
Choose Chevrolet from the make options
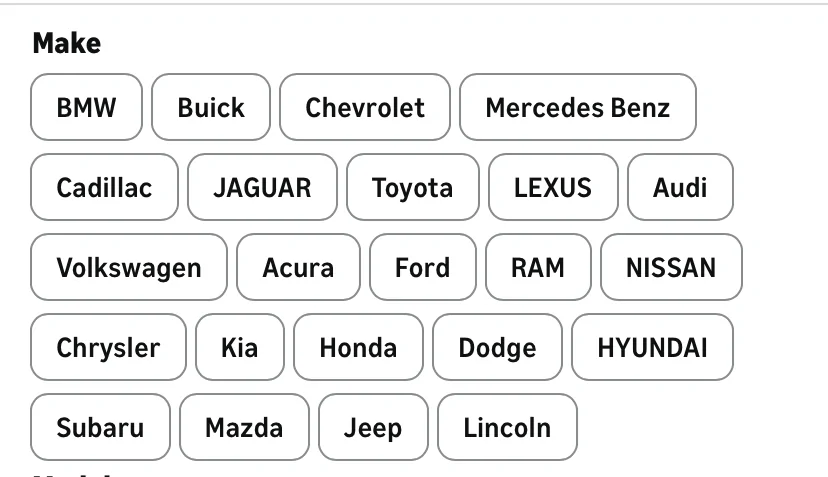coord(365,108)
